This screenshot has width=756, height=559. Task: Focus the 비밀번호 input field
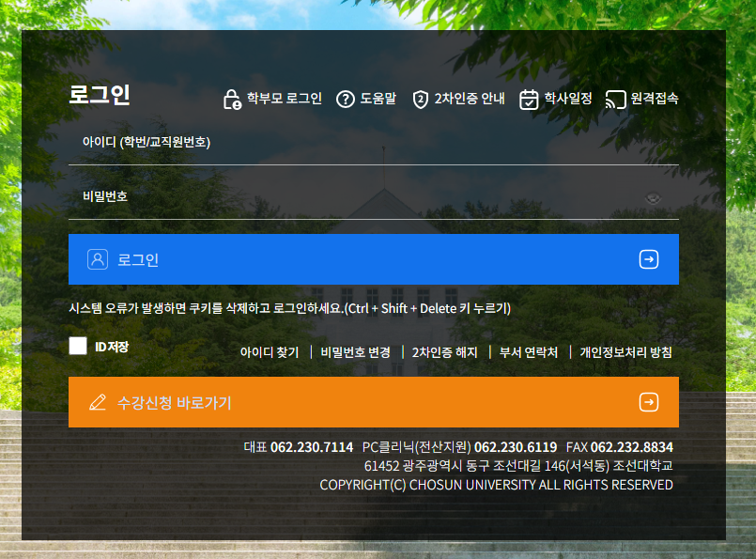[357, 196]
